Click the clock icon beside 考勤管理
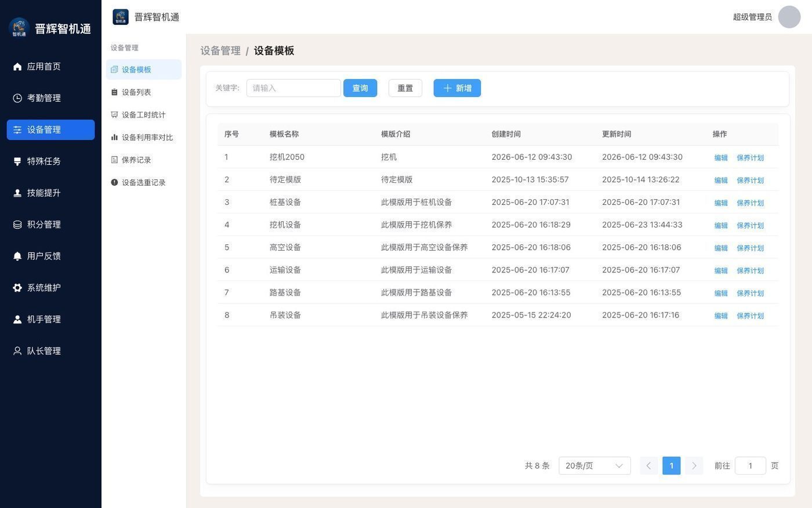Viewport: 812px width, 508px height. (17, 98)
